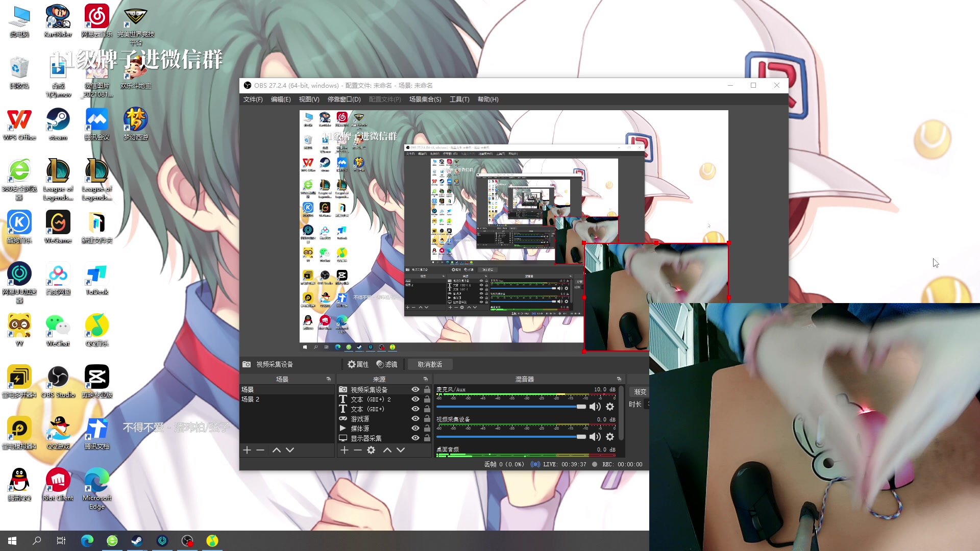Click the mixer panel vertical scrollbar

point(621,413)
